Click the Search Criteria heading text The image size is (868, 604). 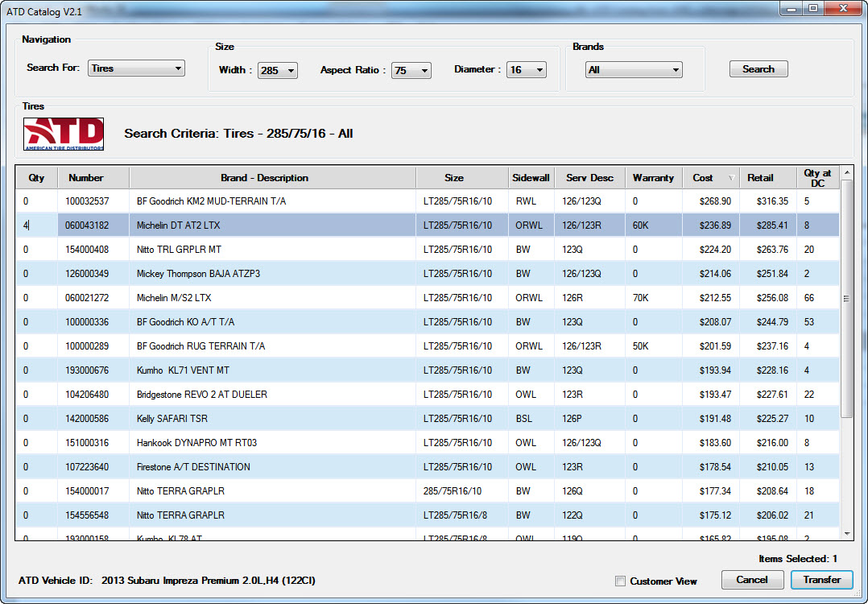tap(238, 134)
